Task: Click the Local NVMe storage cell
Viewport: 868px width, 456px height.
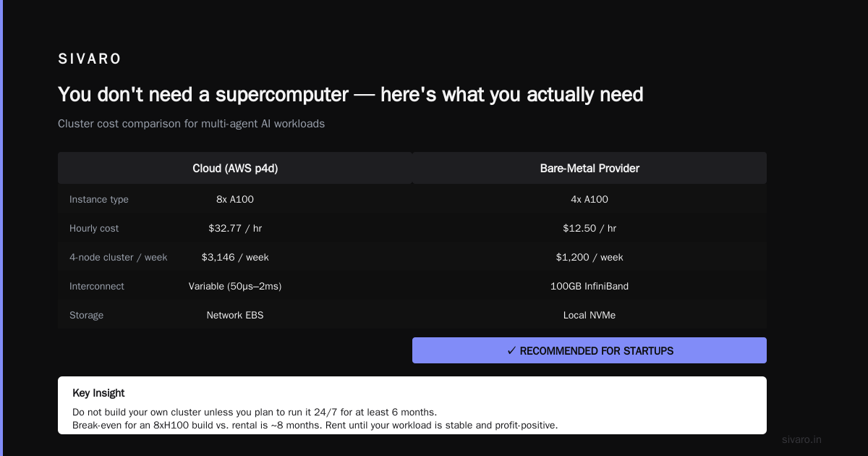Action: [590, 315]
